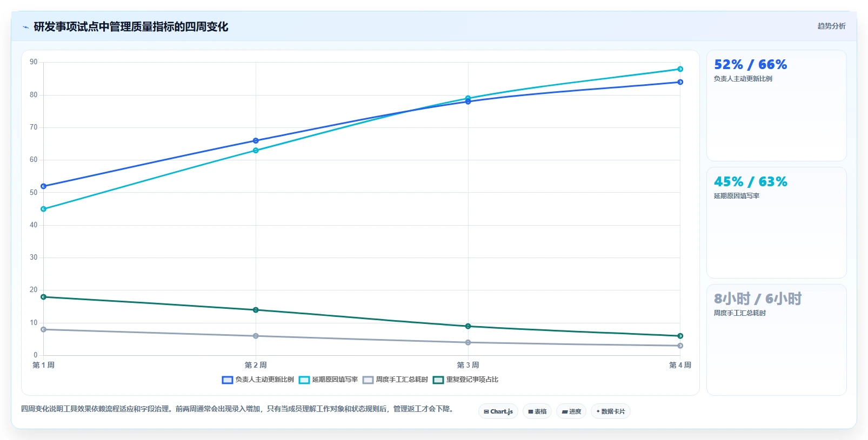The width and height of the screenshot is (868, 440).
Task: Click the green week 3 data point at 9
Action: point(468,326)
